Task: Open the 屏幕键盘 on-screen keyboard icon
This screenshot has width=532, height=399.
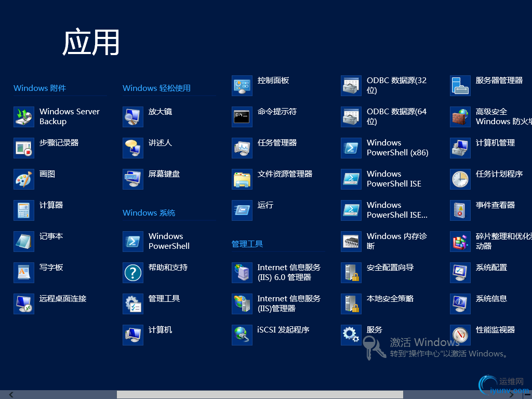Action: coord(133,179)
